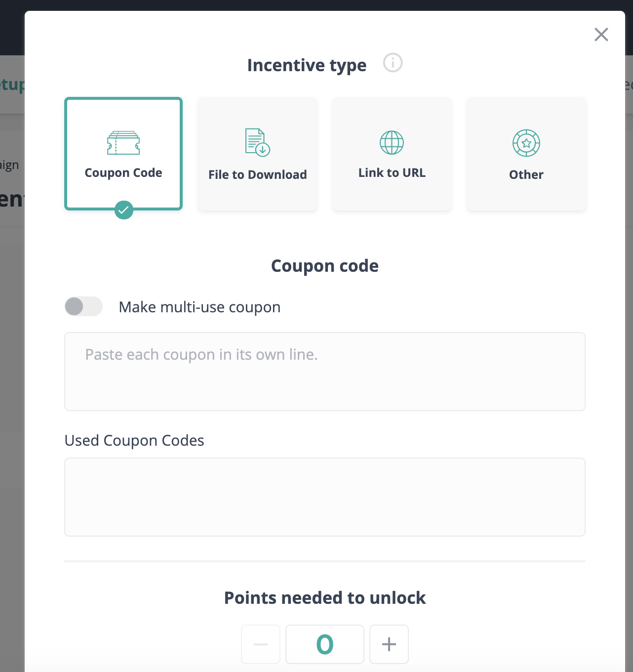Deselect the Coupon Code incentive card
This screenshot has height=672, width=633.
click(123, 154)
